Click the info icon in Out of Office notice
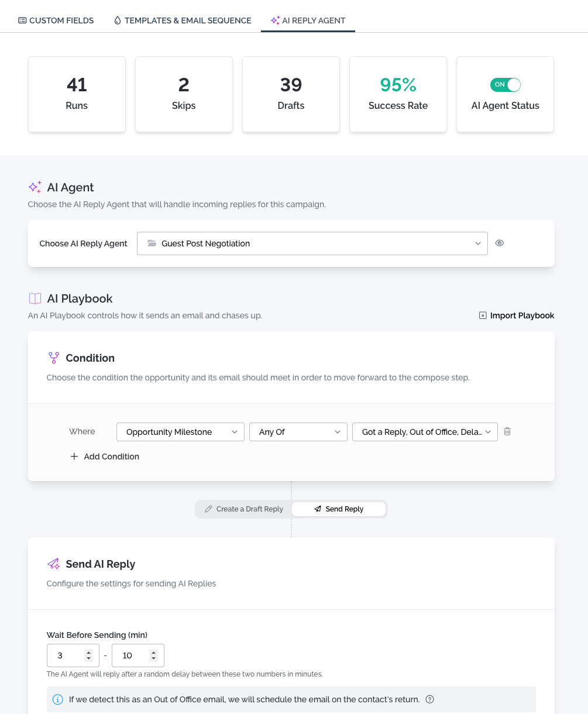 point(58,699)
